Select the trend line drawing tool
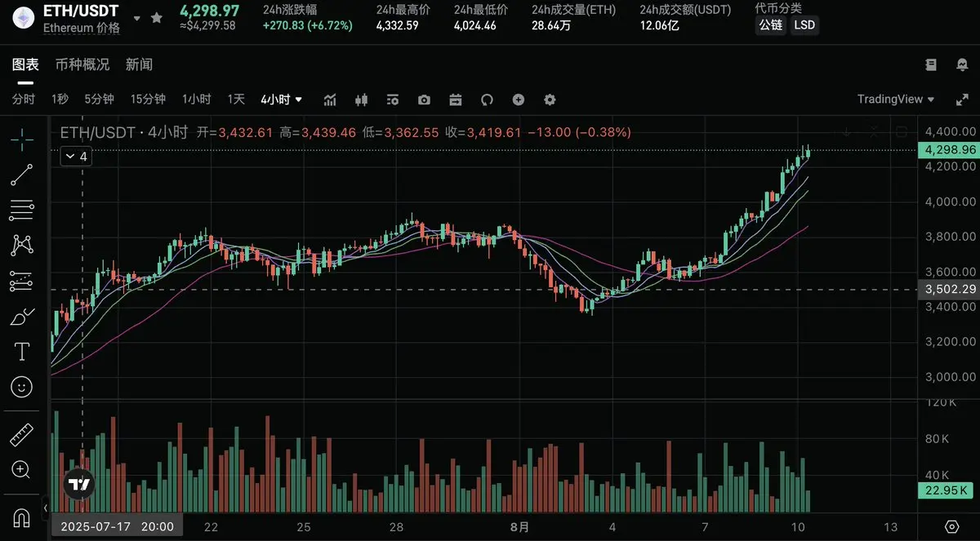Screen dimensions: 980x541 pyautogui.click(x=22, y=175)
